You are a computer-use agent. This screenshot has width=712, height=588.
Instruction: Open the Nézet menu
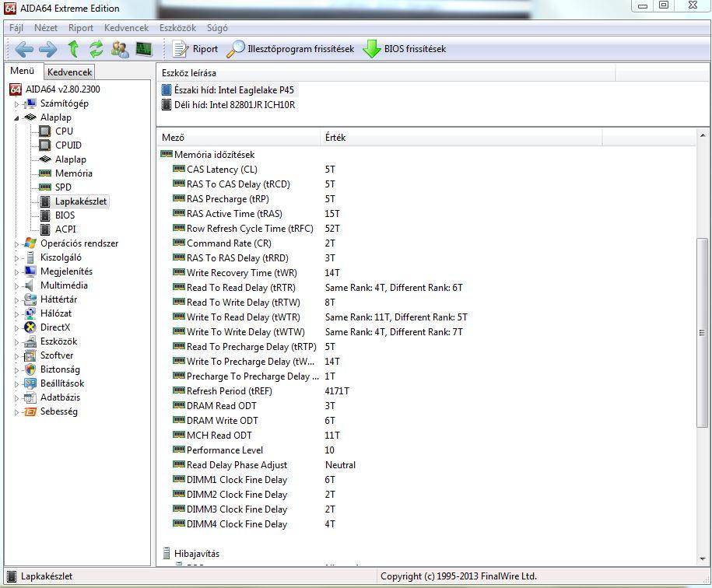pyautogui.click(x=46, y=28)
